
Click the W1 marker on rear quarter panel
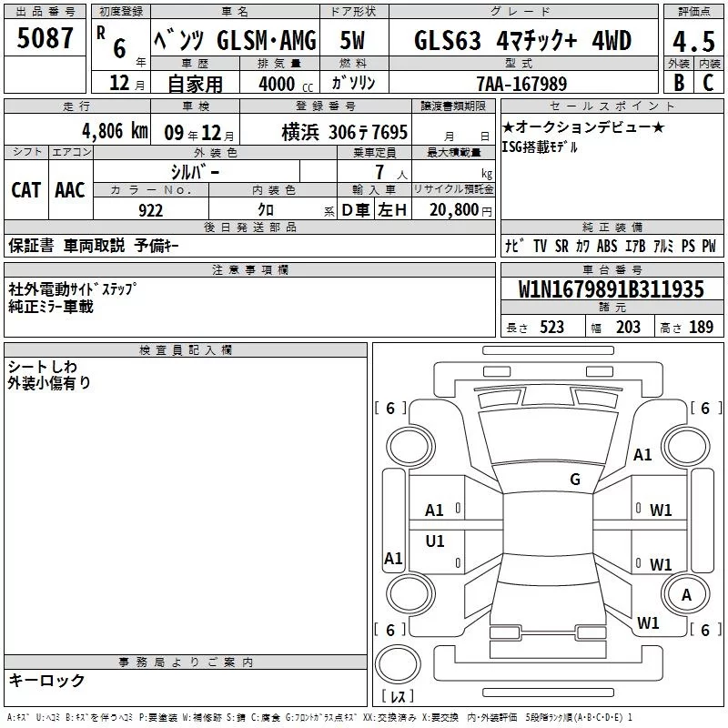[648, 622]
